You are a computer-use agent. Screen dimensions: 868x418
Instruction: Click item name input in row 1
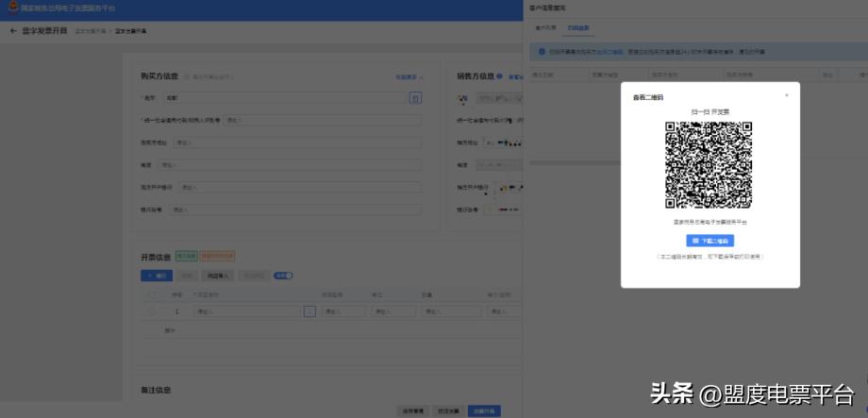coord(247,311)
